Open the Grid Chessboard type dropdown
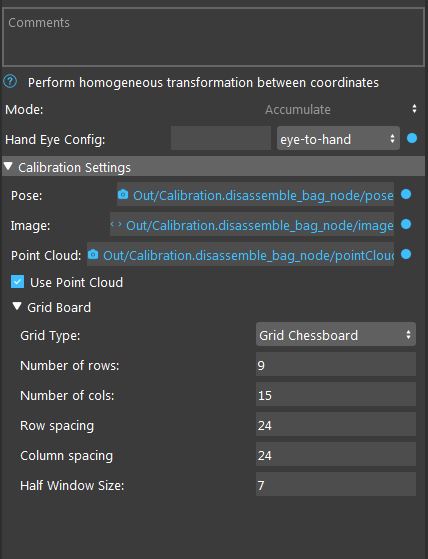Viewport: 428px width, 559px height. tap(336, 334)
